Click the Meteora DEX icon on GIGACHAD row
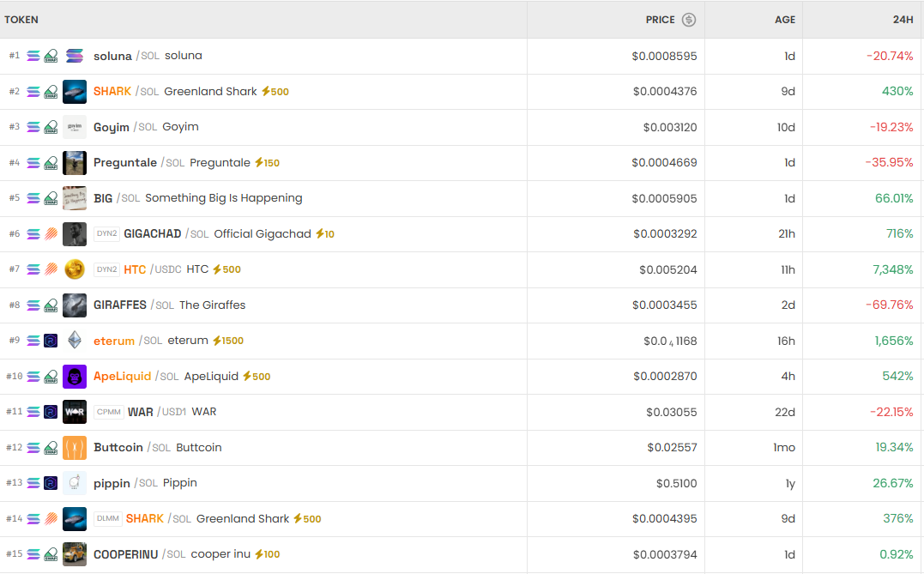This screenshot has height=574, width=924. [x=51, y=233]
